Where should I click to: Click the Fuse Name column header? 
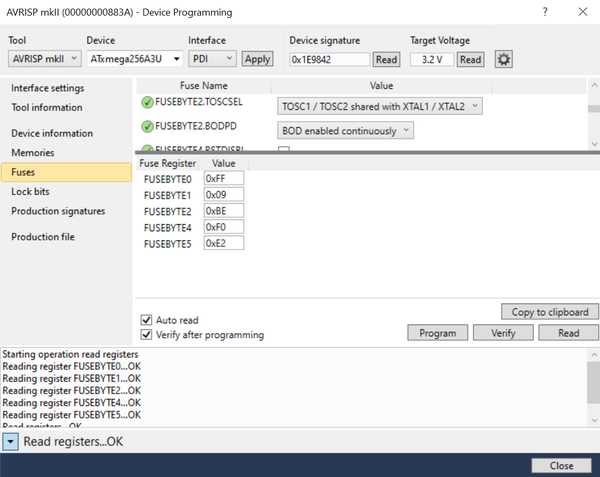204,86
